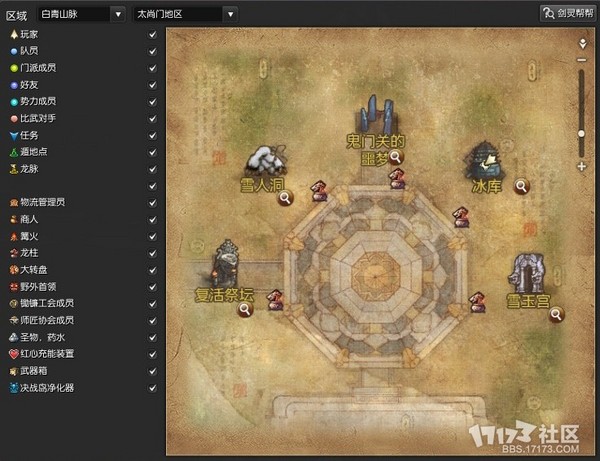Viewport: 600px width, 461px height.
Task: Click the 物流管理员 legend icon
Action: (x=14, y=203)
